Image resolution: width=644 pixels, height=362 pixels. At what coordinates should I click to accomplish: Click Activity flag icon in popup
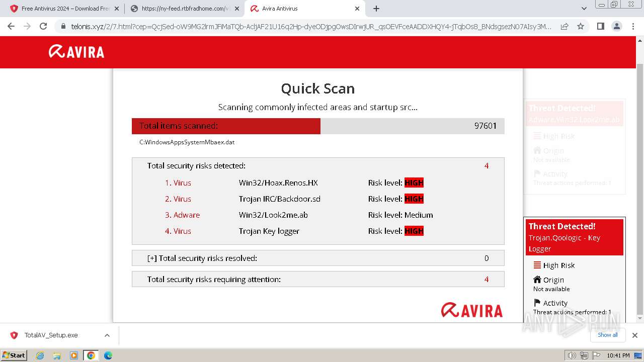(x=537, y=303)
